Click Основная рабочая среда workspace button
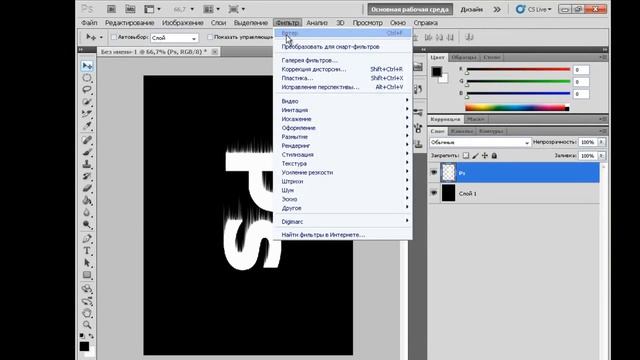640x360 pixels. tap(410, 9)
